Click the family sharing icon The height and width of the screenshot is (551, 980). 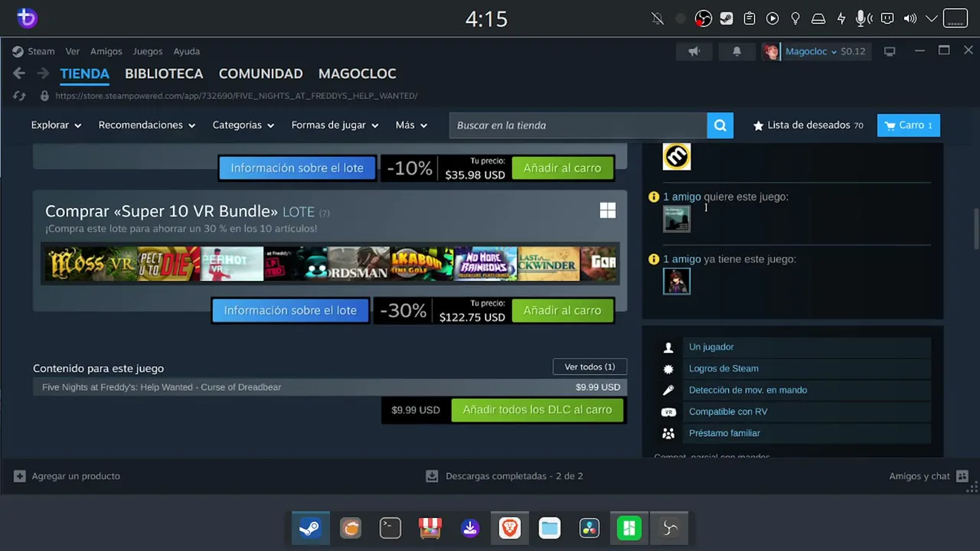(x=668, y=433)
